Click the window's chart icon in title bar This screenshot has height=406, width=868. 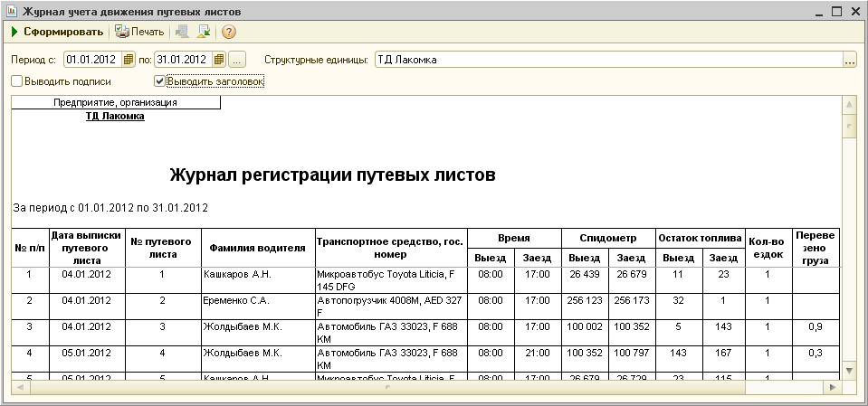click(x=10, y=11)
